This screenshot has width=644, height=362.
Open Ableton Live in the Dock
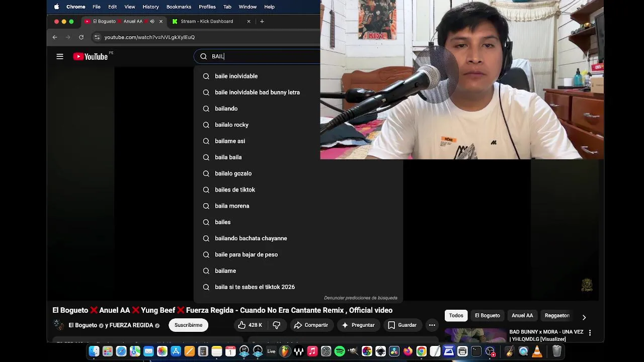point(271,351)
